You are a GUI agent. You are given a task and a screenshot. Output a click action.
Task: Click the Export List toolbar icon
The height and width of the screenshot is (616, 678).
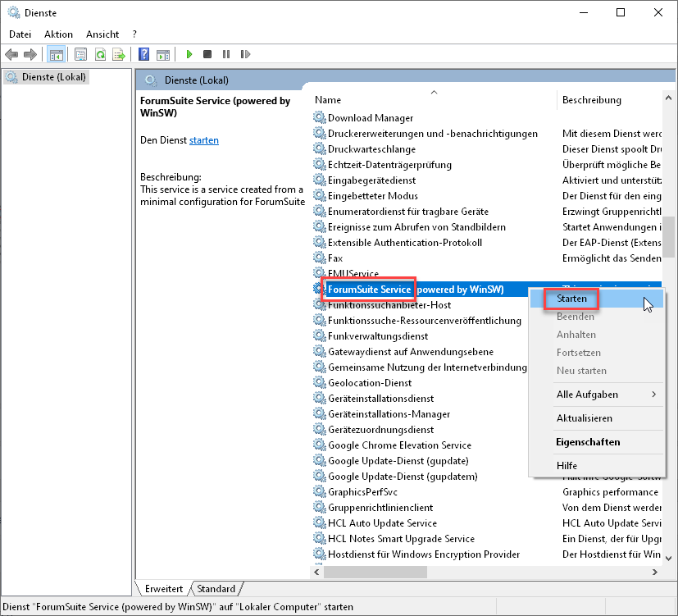(x=119, y=55)
